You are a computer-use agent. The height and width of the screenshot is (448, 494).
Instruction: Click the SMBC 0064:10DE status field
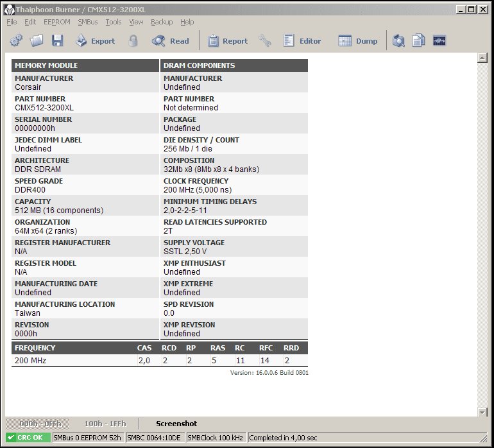(x=155, y=437)
